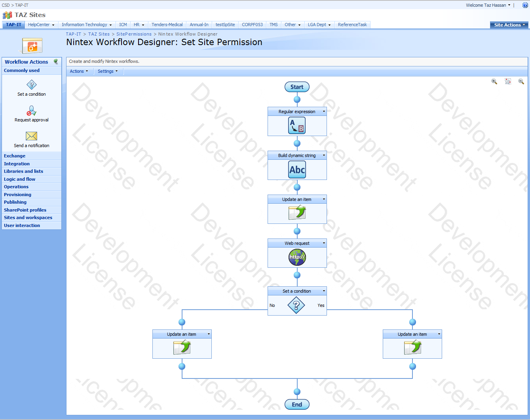Click the End node of the workflow
The width and height of the screenshot is (530, 420).
point(297,405)
